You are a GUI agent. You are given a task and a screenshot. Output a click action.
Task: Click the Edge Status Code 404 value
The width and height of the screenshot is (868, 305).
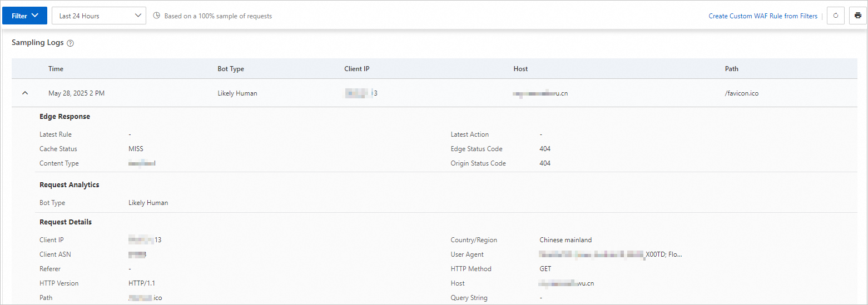click(545, 149)
